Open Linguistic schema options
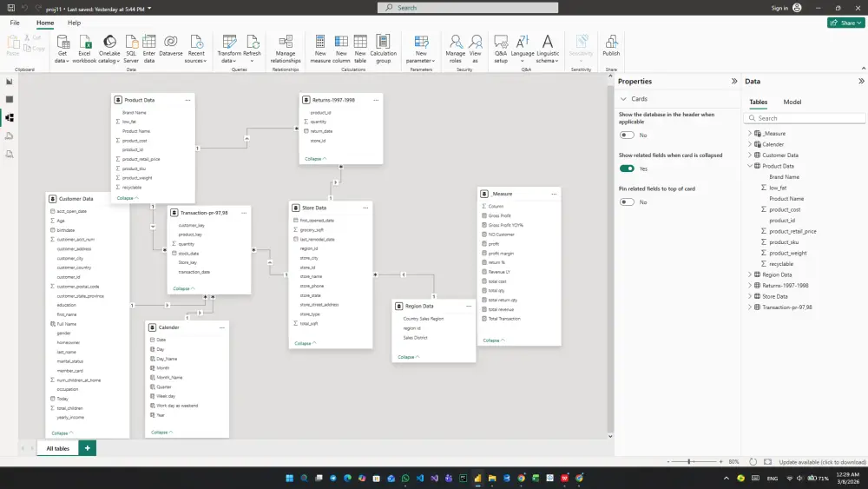The image size is (868, 489). tap(548, 49)
